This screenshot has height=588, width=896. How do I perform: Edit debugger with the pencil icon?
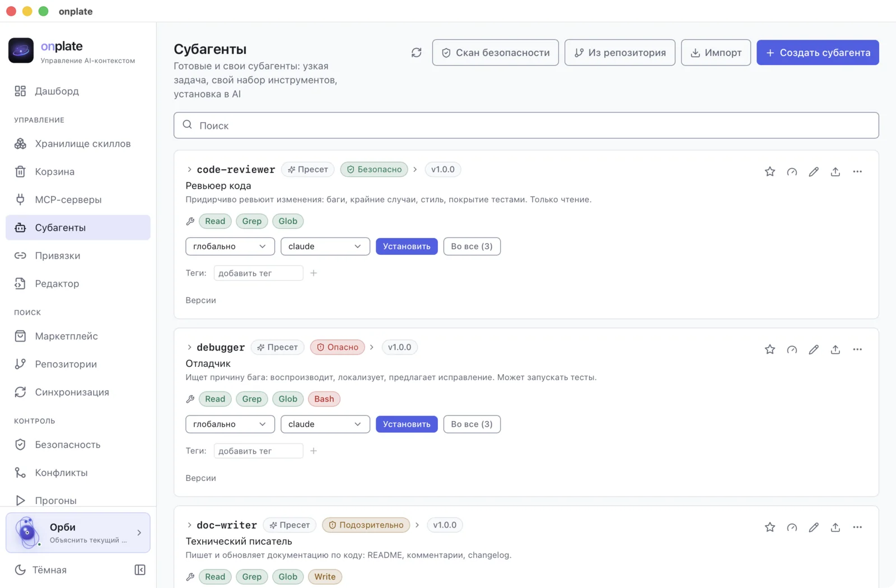tap(814, 349)
